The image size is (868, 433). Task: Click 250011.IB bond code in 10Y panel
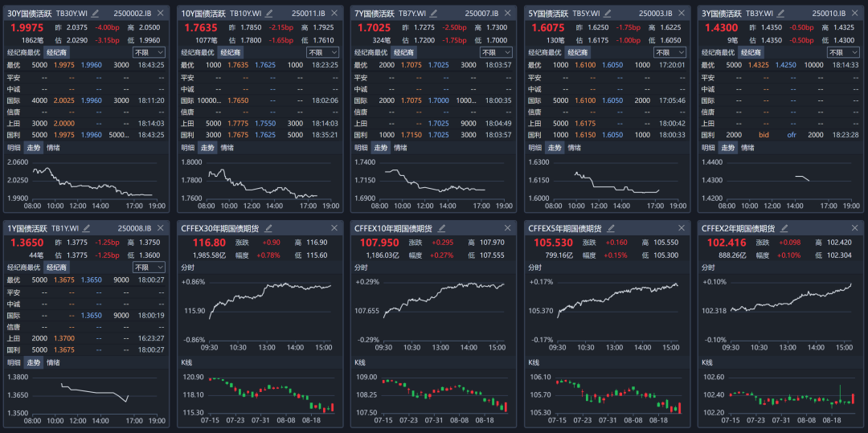pyautogui.click(x=308, y=13)
